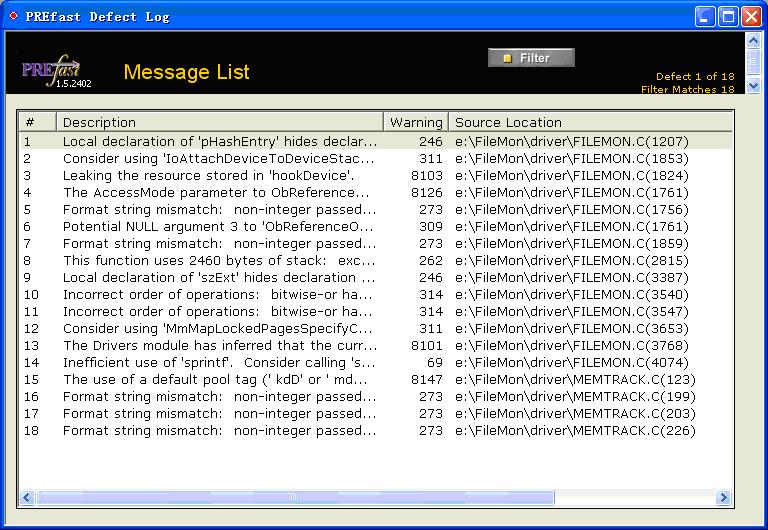This screenshot has width=768, height=530.
Task: Select row 11 Incorrect order of operations
Action: (x=376, y=312)
